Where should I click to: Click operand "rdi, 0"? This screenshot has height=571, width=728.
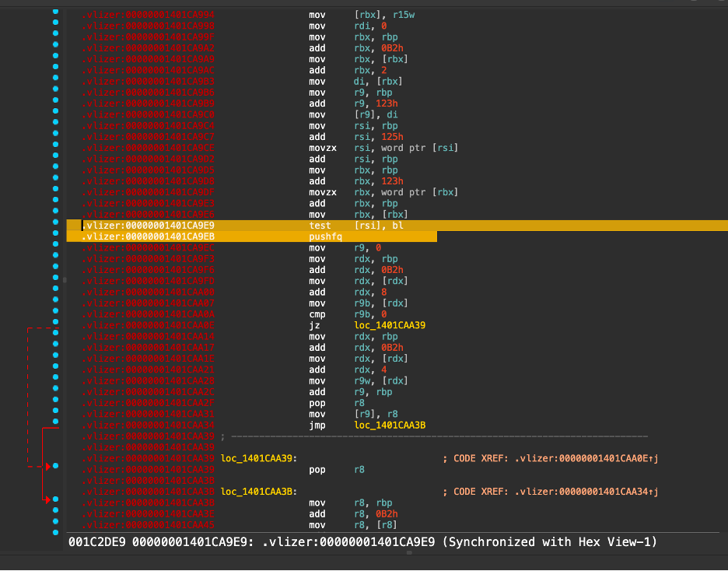click(370, 26)
